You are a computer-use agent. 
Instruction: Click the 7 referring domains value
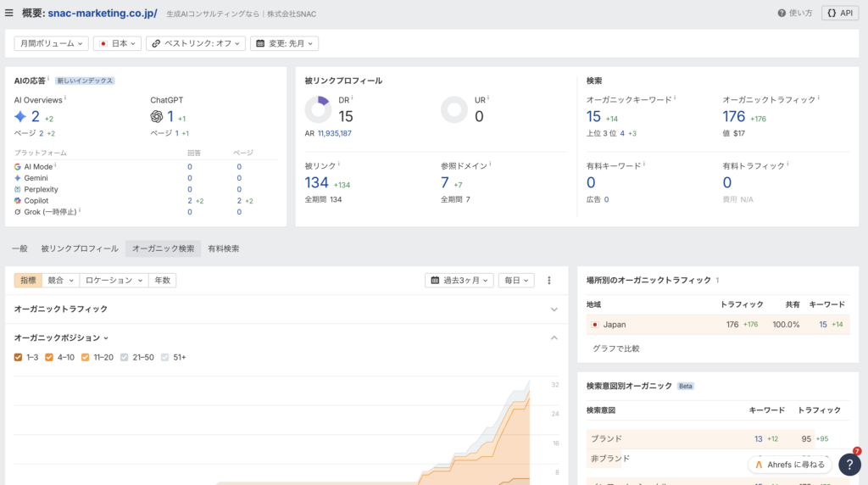444,182
